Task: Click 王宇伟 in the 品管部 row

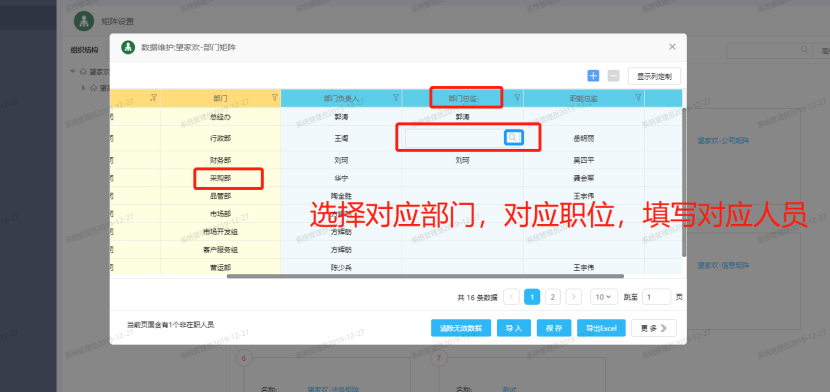Action: (x=584, y=196)
